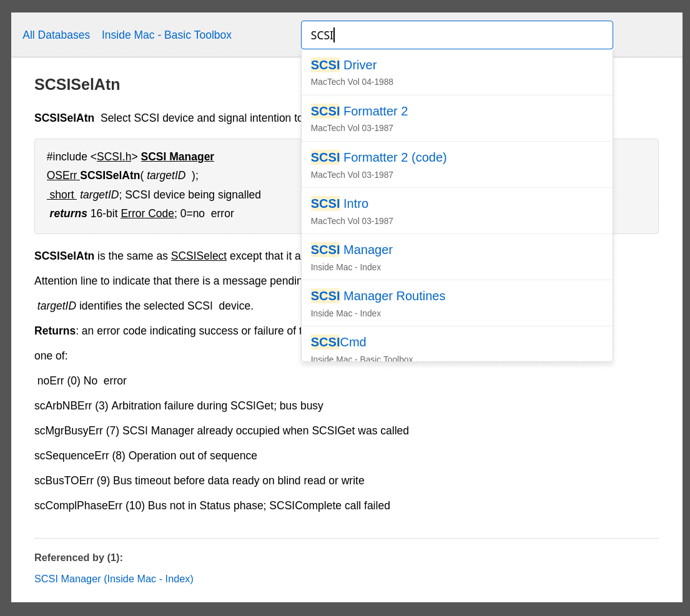Open the SCSI Intro suggestion
Screen dimensions: 690x616
pyautogui.click(x=456, y=211)
